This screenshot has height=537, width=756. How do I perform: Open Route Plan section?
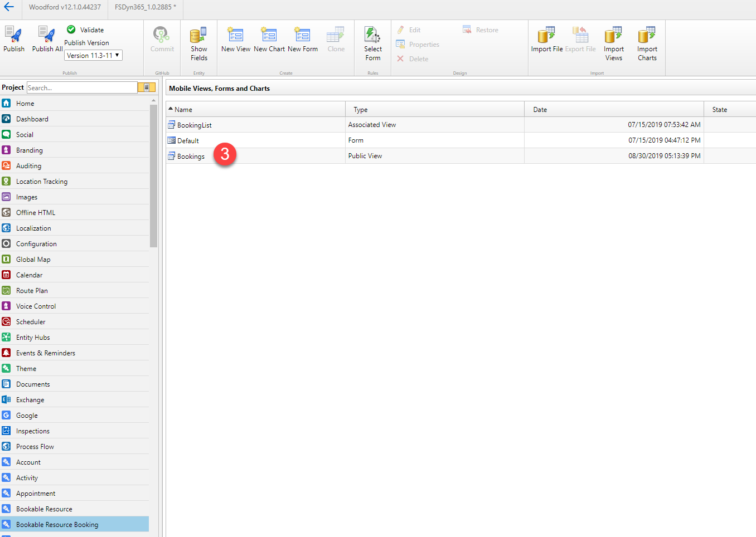coord(75,291)
